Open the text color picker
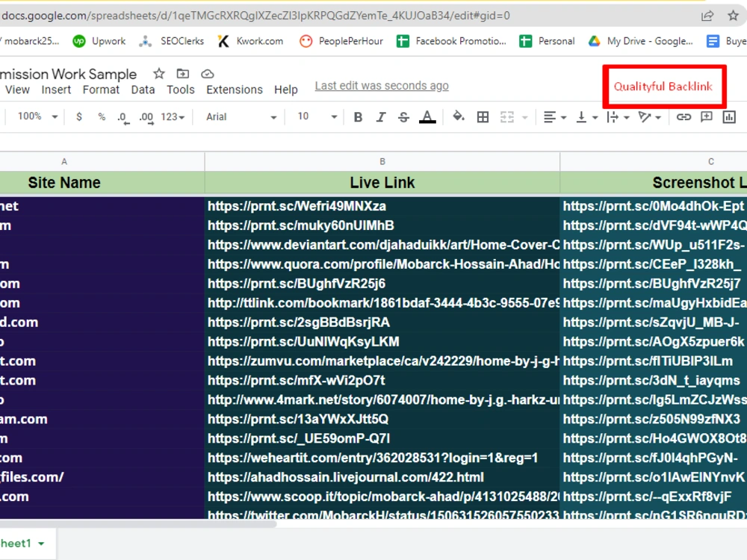 coord(427,117)
